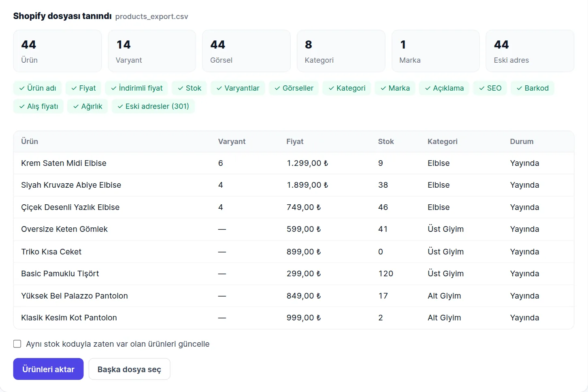
Task: Select Oversize Keten Gömlek in the table
Action: click(x=64, y=229)
